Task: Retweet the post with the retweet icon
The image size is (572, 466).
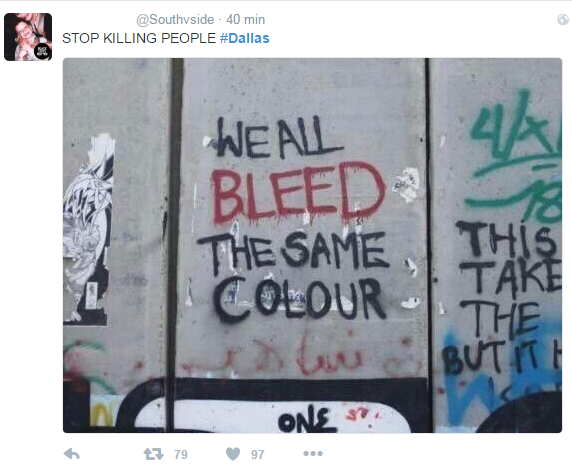Action: (x=153, y=454)
